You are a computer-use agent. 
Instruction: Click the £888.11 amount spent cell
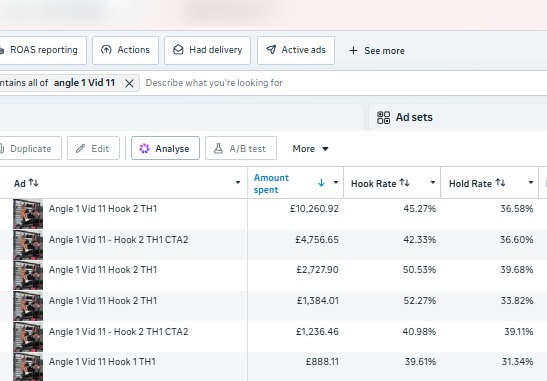pyautogui.click(x=322, y=362)
